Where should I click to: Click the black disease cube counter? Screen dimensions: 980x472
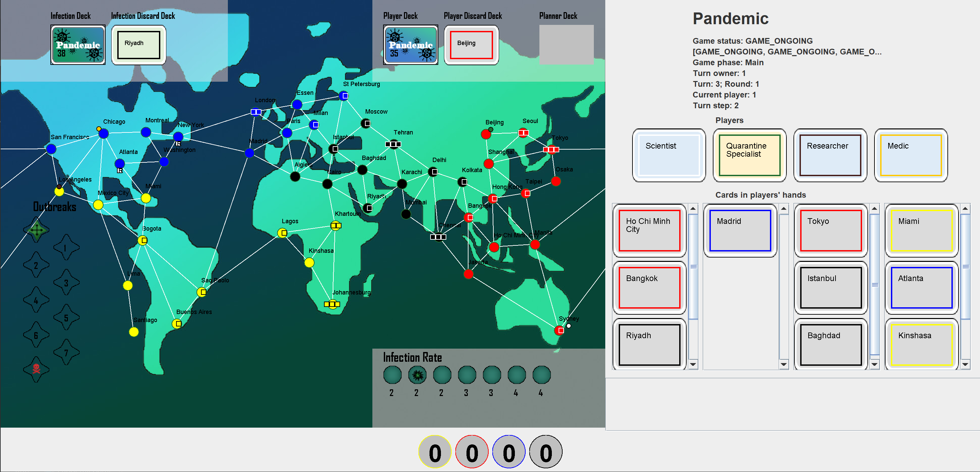tap(545, 452)
